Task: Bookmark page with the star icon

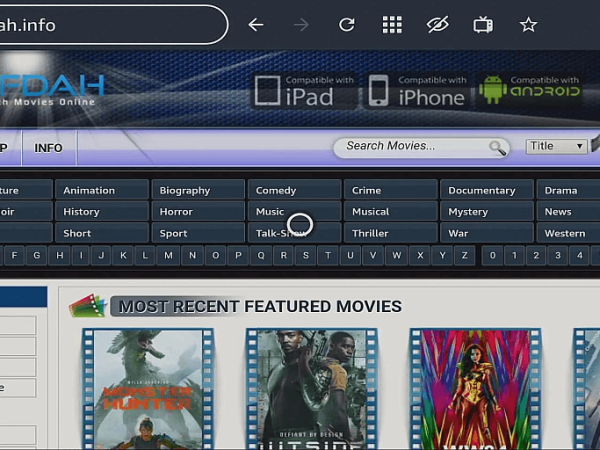Action: (528, 25)
